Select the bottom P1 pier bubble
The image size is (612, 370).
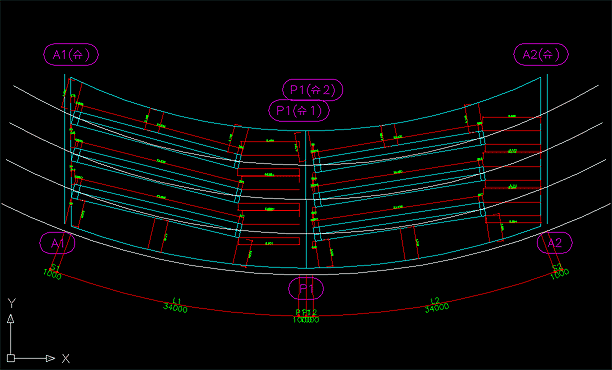306,288
